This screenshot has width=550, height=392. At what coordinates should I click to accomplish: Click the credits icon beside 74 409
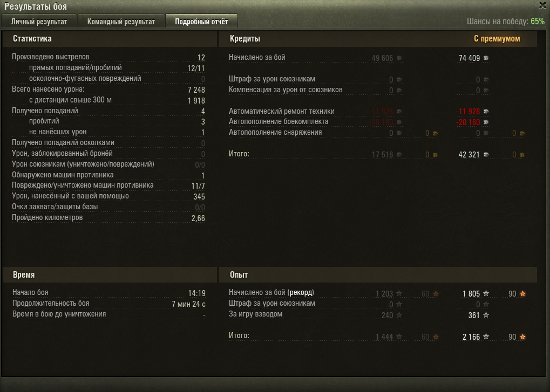tap(486, 58)
